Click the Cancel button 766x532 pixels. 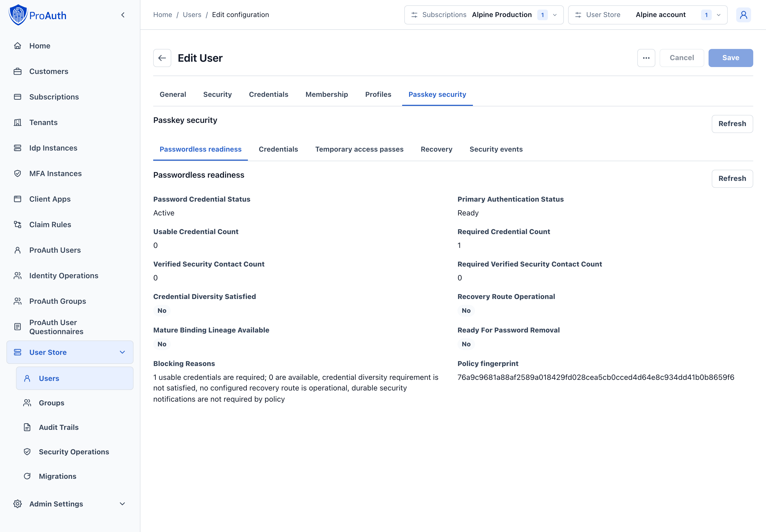click(x=682, y=58)
